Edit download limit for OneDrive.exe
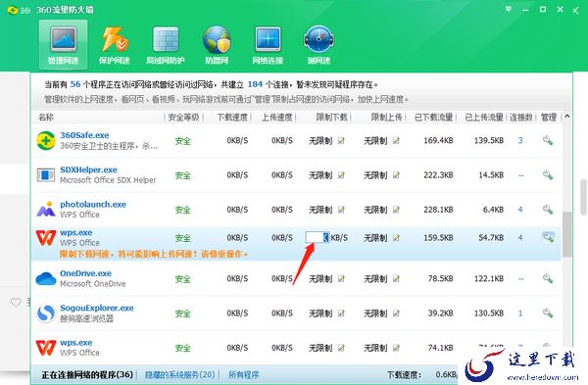This screenshot has height=385, width=588. pyautogui.click(x=341, y=278)
